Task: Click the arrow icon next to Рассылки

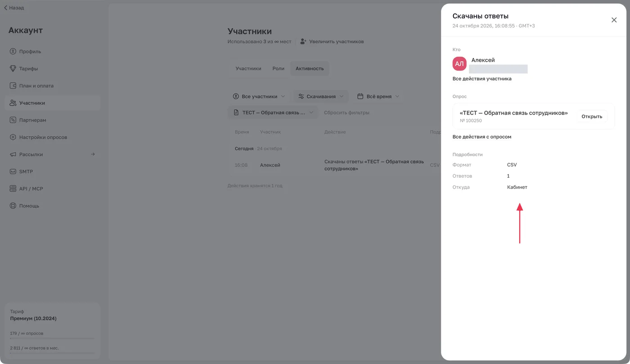Action: (93, 154)
